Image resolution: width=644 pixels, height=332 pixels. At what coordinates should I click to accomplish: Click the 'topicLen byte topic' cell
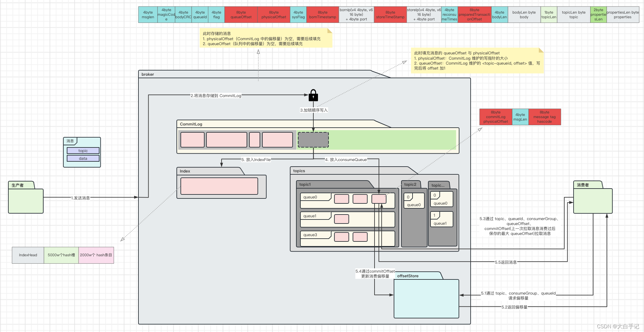pyautogui.click(x=574, y=15)
